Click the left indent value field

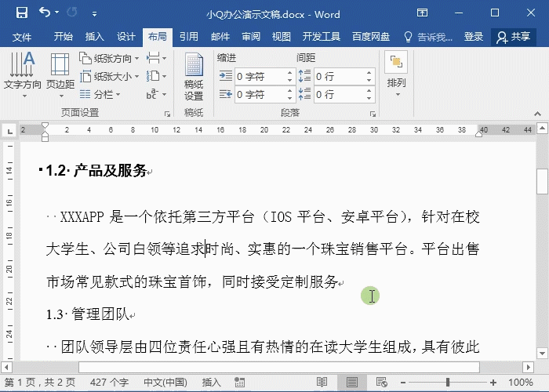pos(260,76)
